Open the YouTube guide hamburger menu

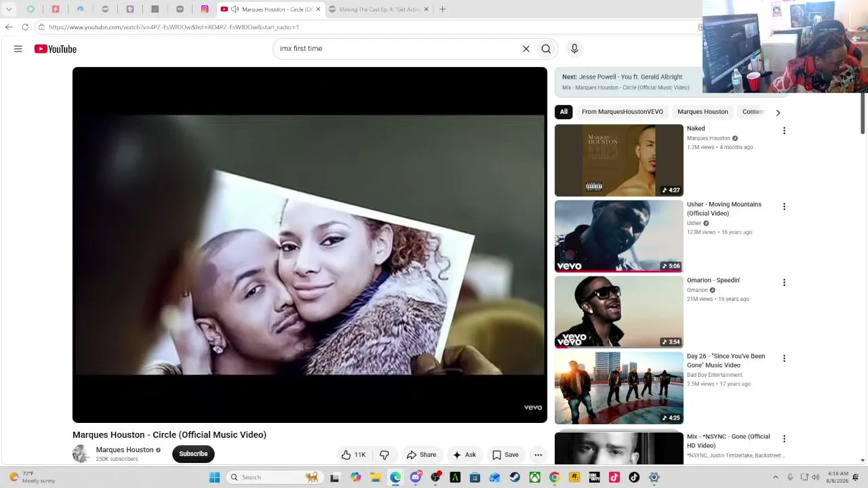click(x=18, y=49)
